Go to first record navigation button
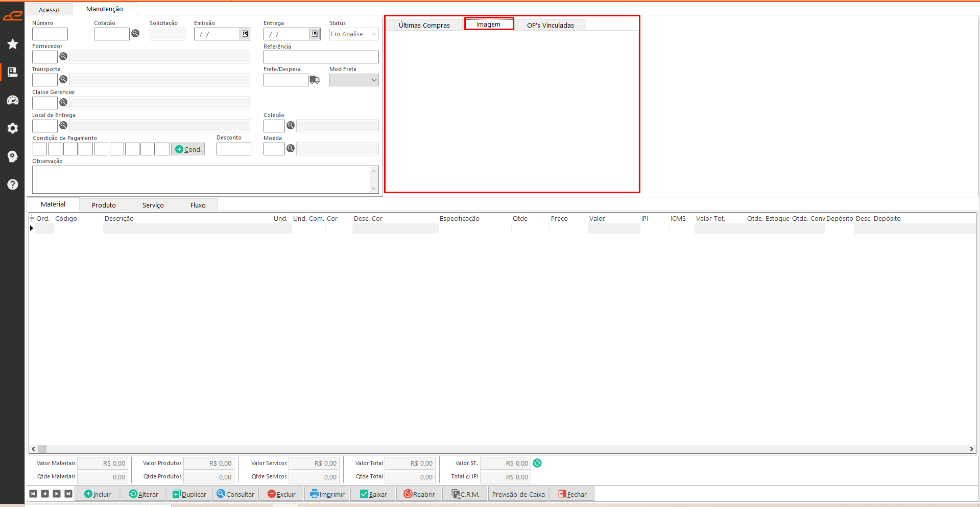The height and width of the screenshot is (507, 980). tap(33, 494)
